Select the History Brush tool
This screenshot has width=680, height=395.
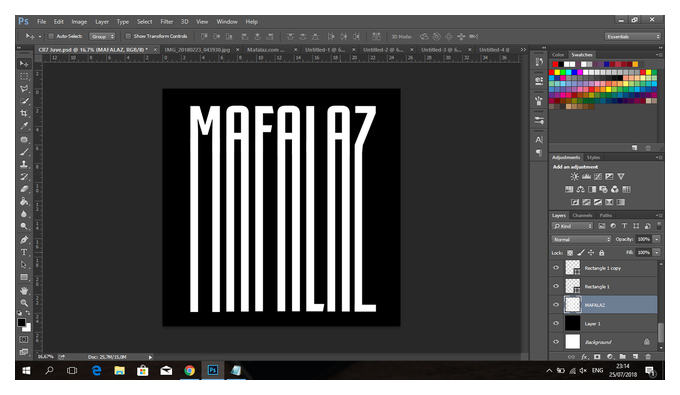click(x=24, y=176)
